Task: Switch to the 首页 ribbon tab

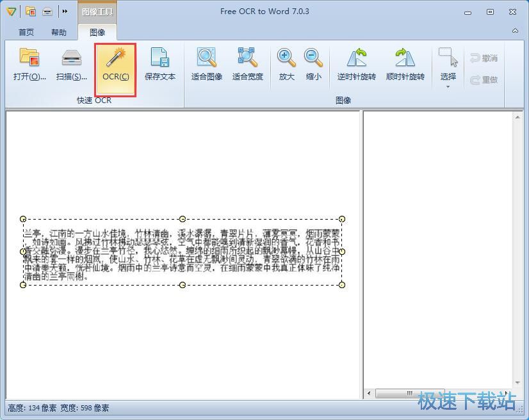Action: click(x=26, y=33)
